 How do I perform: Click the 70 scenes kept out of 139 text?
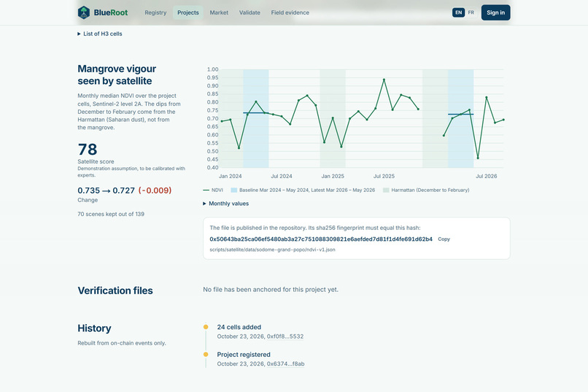pos(111,214)
